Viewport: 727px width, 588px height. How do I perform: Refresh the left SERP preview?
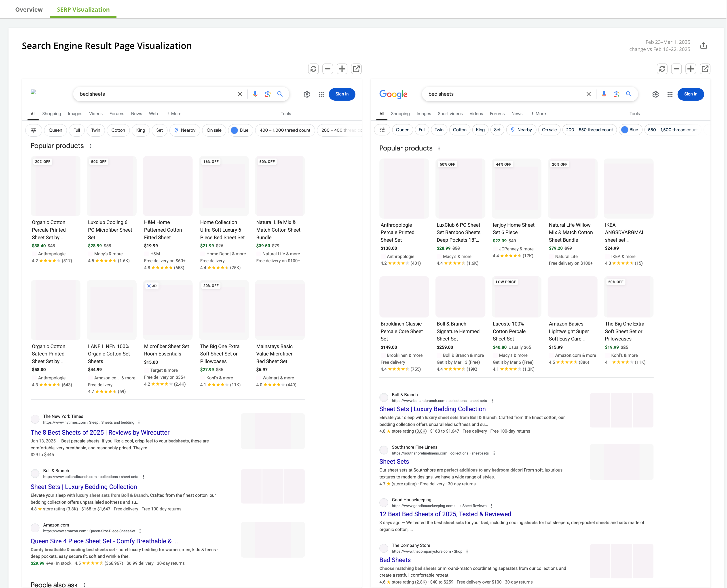[x=313, y=69]
